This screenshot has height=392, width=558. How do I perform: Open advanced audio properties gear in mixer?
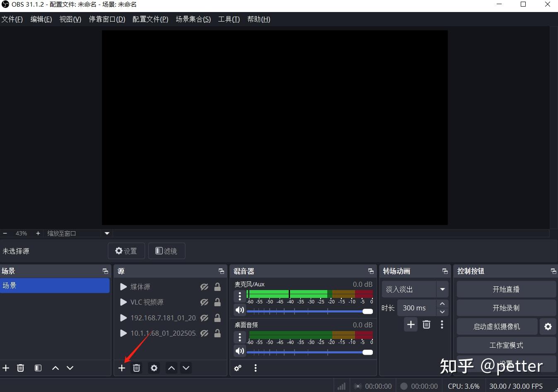click(x=237, y=368)
